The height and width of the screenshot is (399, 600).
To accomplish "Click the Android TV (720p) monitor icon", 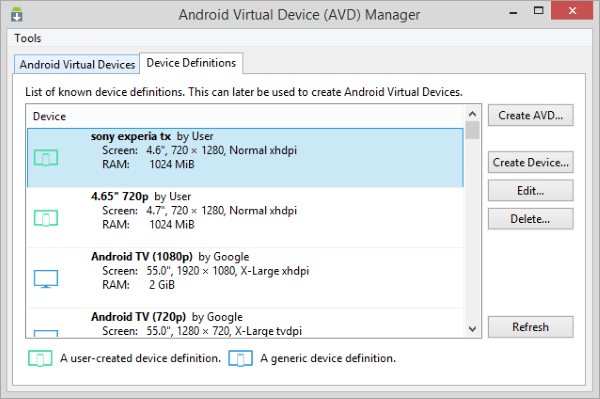I will 46,333.
